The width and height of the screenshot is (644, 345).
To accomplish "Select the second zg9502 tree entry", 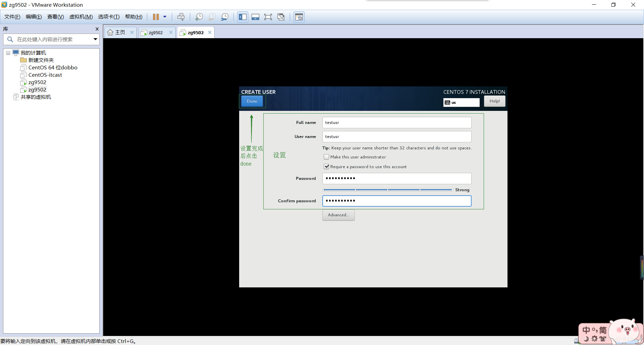I will pyautogui.click(x=37, y=89).
